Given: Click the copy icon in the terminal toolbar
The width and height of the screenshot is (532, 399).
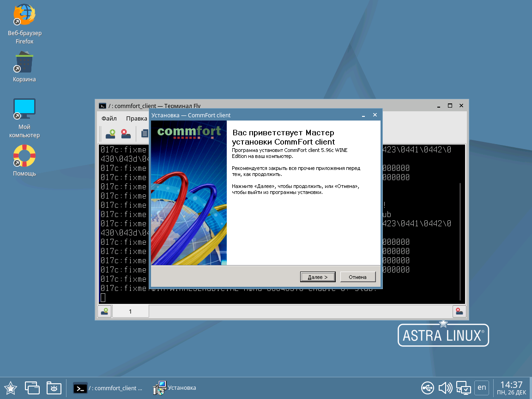Looking at the screenshot, I should coord(145,133).
